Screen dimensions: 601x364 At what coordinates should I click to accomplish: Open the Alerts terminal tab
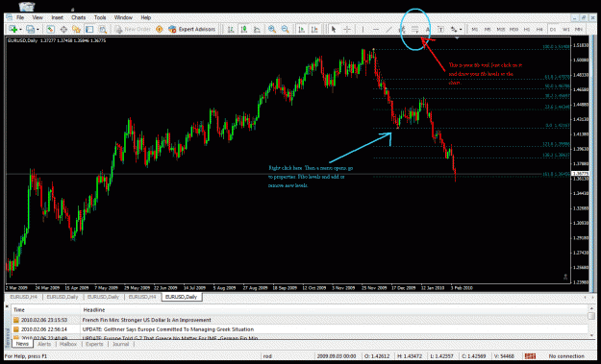tap(44, 344)
